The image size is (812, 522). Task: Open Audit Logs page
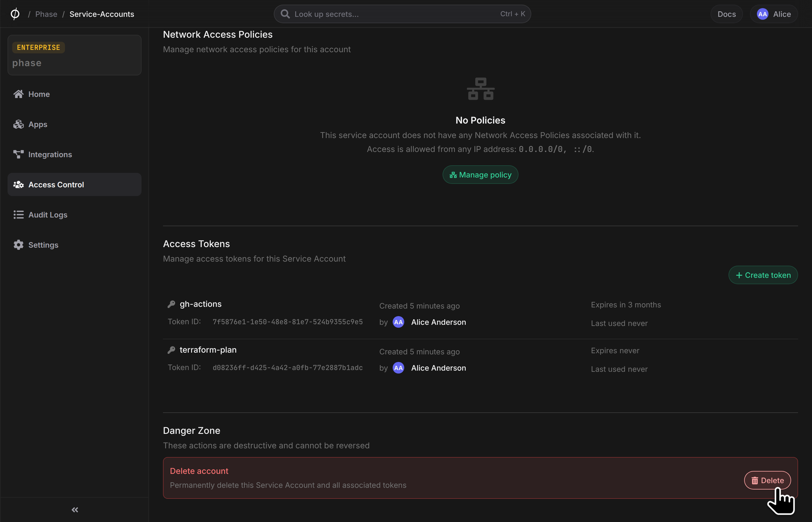pos(74,215)
